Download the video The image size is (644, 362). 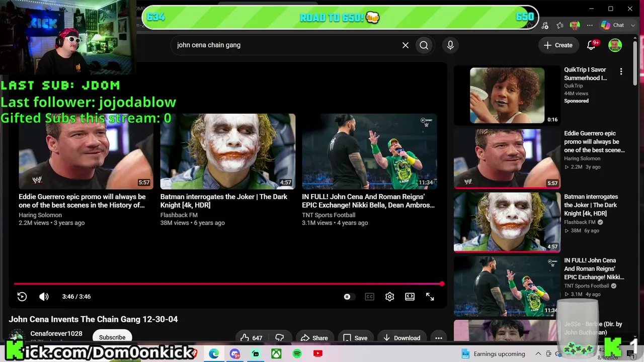[x=401, y=338]
